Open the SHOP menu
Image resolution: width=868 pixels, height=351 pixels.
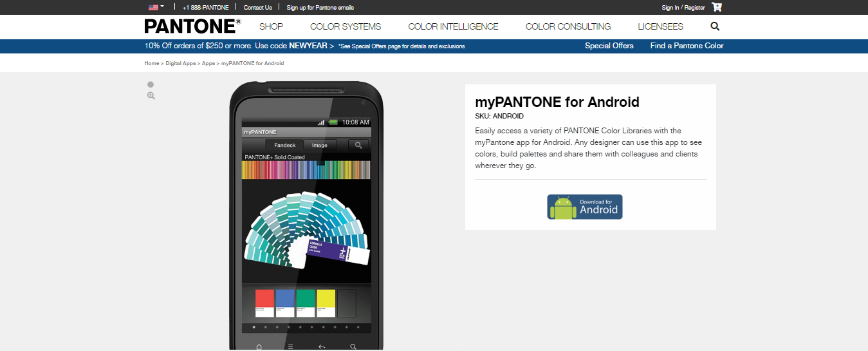pos(271,26)
